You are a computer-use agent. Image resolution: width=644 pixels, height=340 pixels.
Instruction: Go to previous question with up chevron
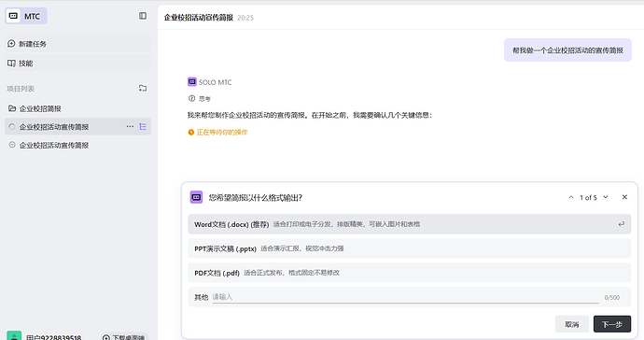coord(571,197)
